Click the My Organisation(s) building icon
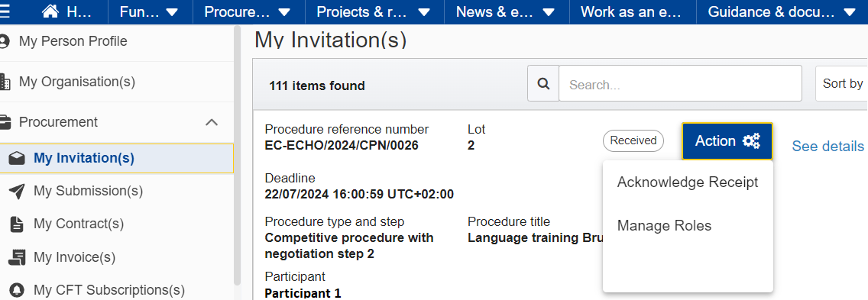The width and height of the screenshot is (868, 300). click(x=5, y=82)
